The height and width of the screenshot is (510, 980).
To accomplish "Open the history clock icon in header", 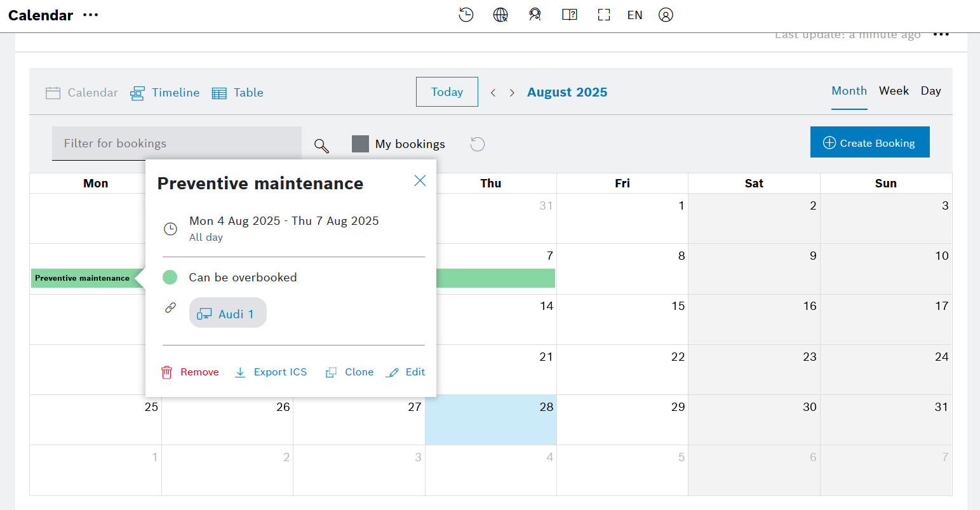I will pos(466,15).
